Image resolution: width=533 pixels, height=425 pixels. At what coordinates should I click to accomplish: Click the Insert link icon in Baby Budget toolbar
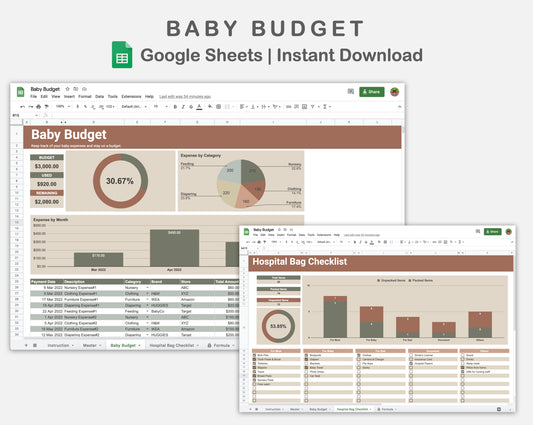pyautogui.click(x=289, y=107)
